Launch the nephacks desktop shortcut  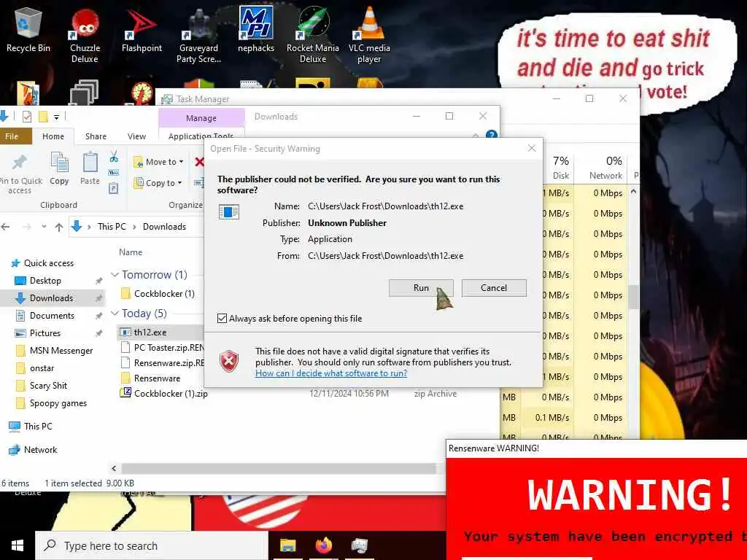[x=256, y=29]
